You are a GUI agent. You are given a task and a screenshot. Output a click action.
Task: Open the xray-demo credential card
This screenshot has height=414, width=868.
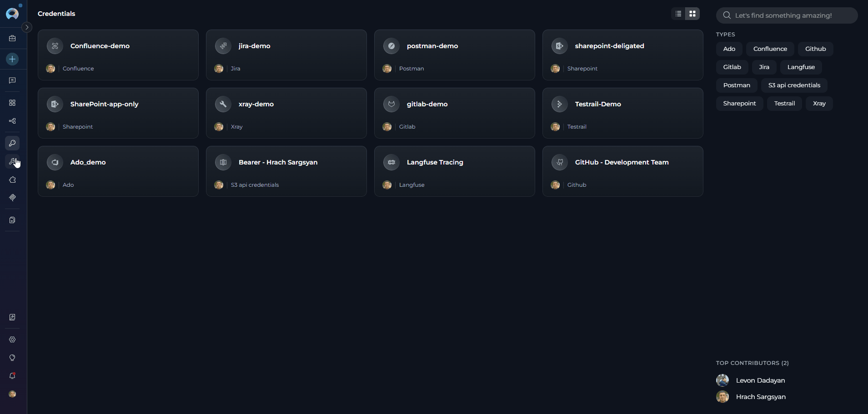pyautogui.click(x=286, y=113)
